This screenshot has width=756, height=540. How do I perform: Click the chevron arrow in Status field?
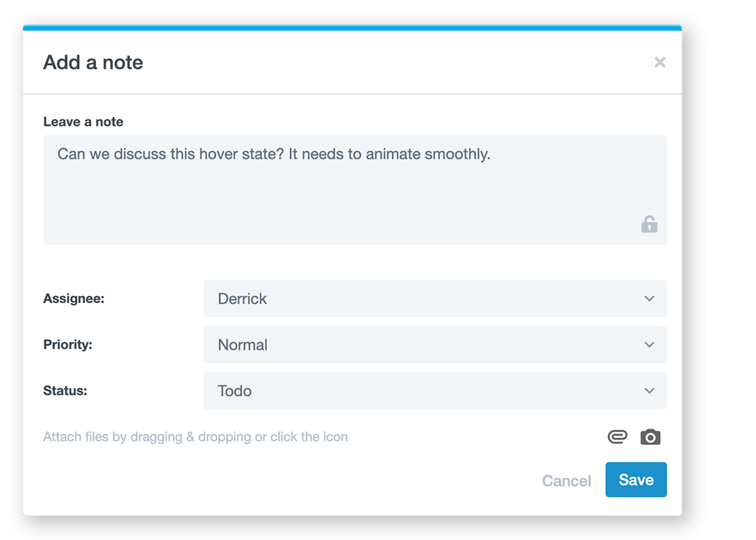point(650,391)
